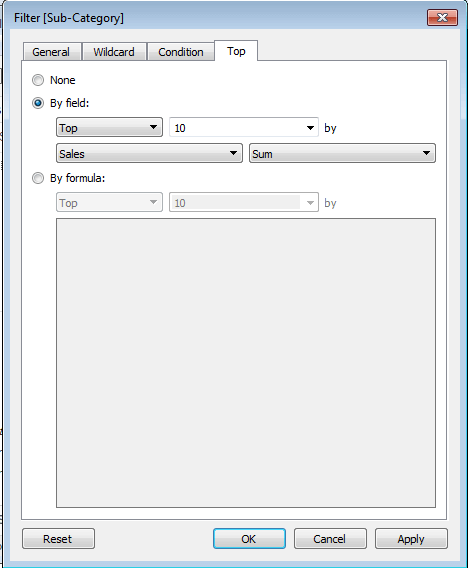Click the arrow on the 10 value combo box

(x=310, y=128)
